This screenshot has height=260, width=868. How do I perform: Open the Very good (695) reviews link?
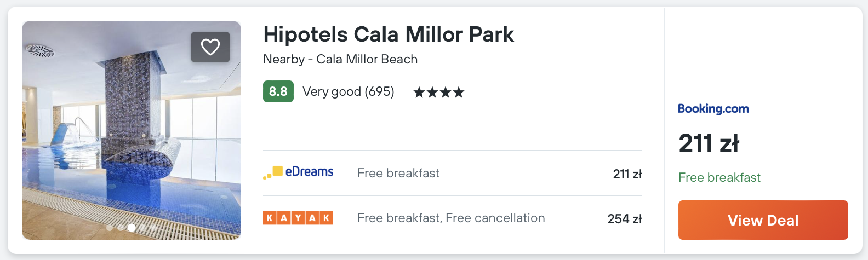pos(348,91)
